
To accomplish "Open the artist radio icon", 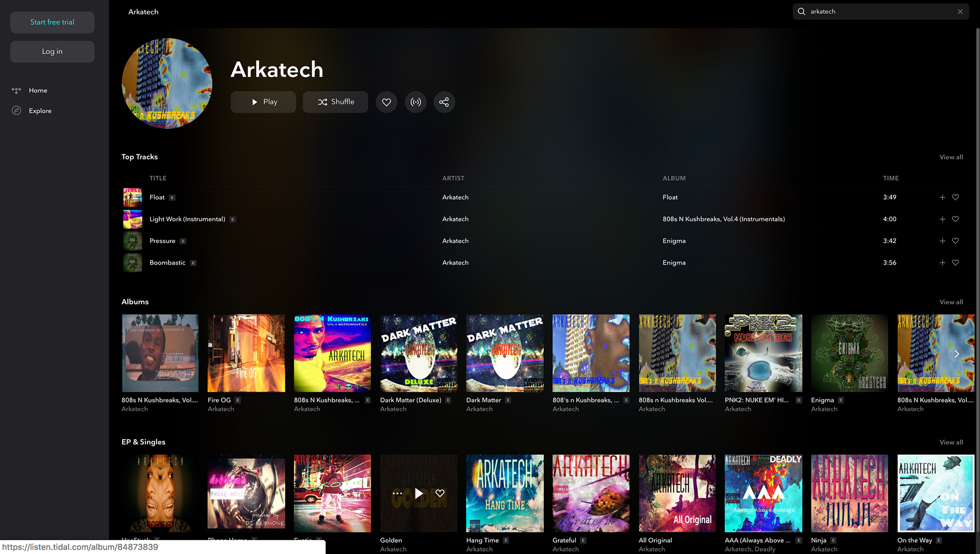I will [x=415, y=102].
